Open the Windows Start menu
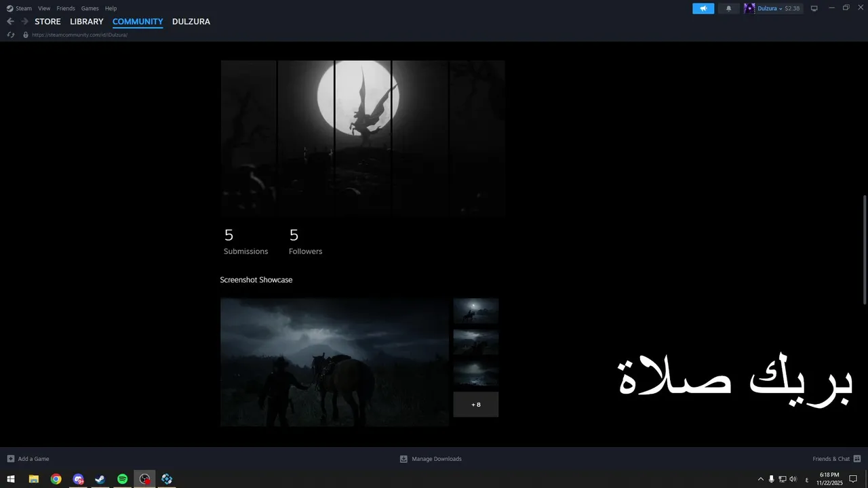Screen dimensions: 868x488 11,479
